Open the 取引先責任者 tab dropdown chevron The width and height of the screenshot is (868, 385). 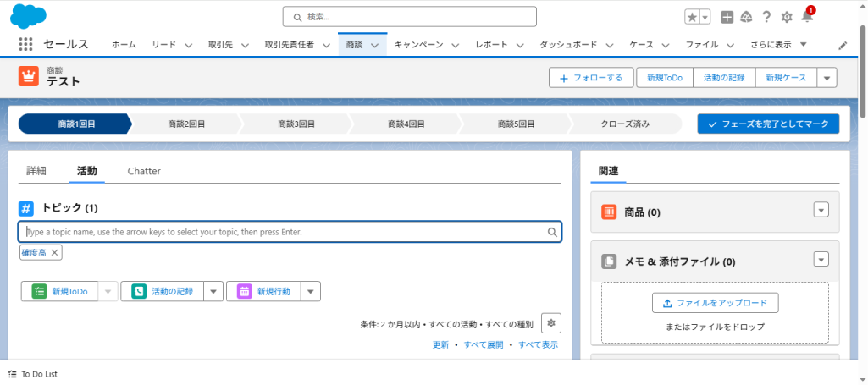[x=325, y=46]
